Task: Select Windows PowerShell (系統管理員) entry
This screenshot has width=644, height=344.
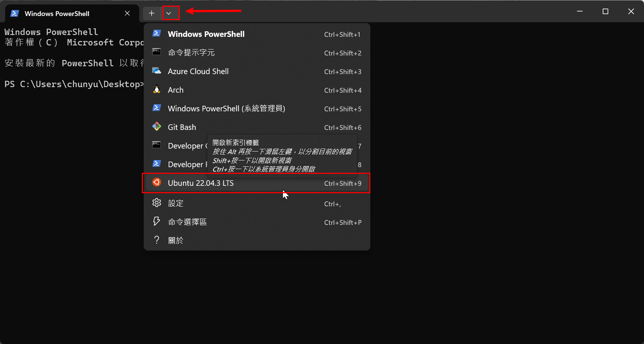Action: pyautogui.click(x=226, y=108)
